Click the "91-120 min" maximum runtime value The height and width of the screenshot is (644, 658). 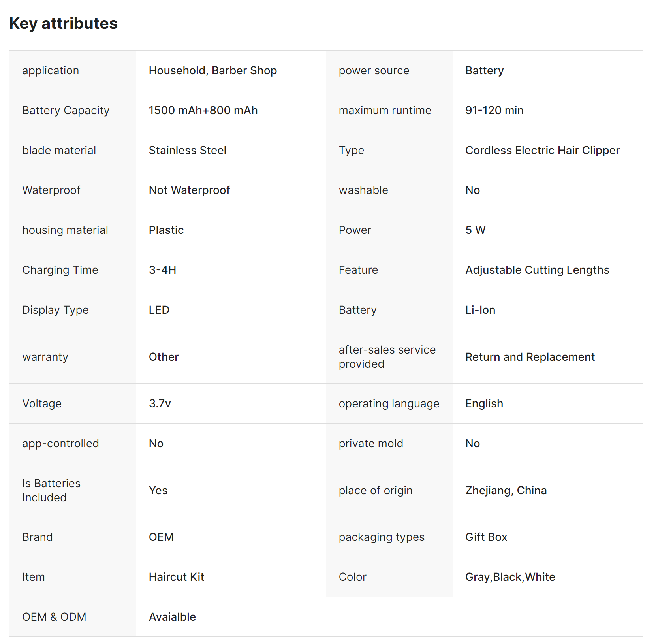click(494, 110)
